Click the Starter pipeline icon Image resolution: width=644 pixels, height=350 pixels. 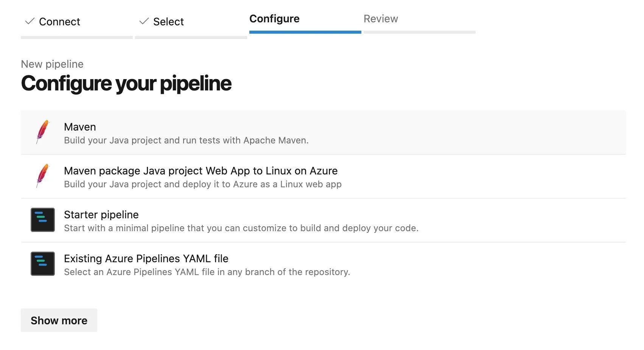(43, 220)
